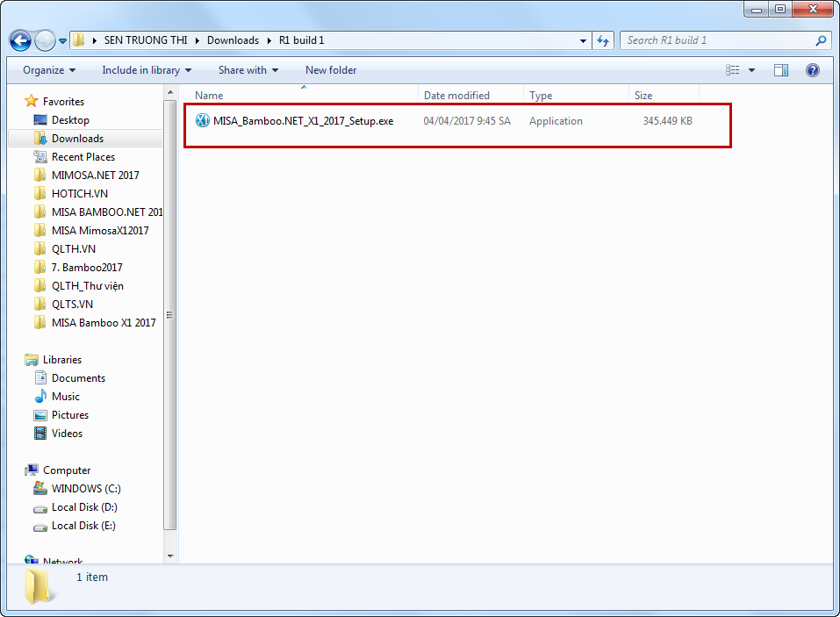This screenshot has width=840, height=617.
Task: Select Computer in navigation pane
Action: click(x=67, y=470)
